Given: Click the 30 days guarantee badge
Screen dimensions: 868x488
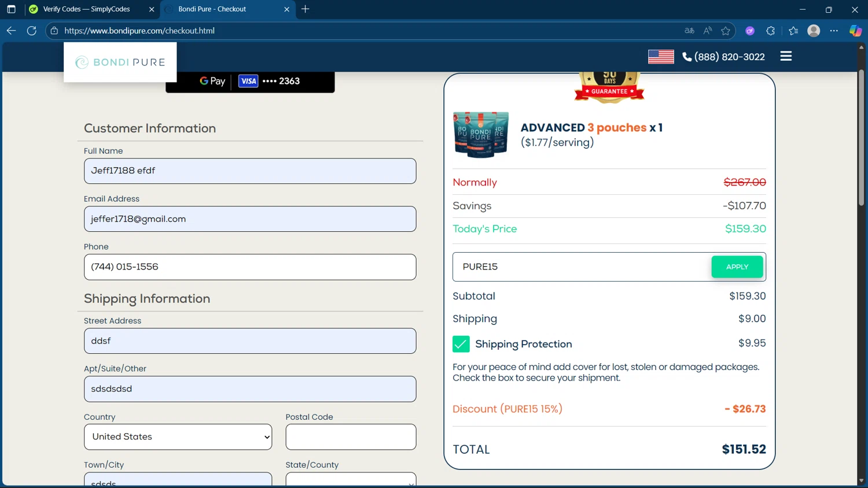Looking at the screenshot, I should point(609,87).
